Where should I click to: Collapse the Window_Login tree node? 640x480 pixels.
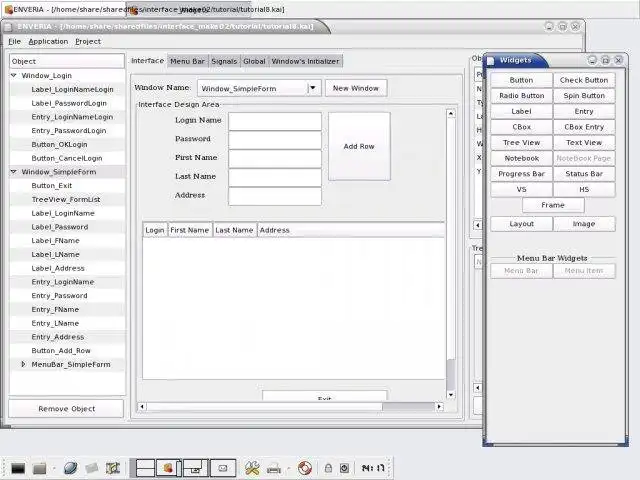[14, 76]
